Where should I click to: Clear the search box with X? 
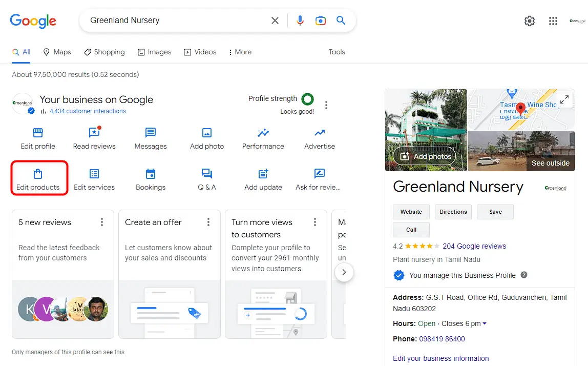pyautogui.click(x=275, y=21)
